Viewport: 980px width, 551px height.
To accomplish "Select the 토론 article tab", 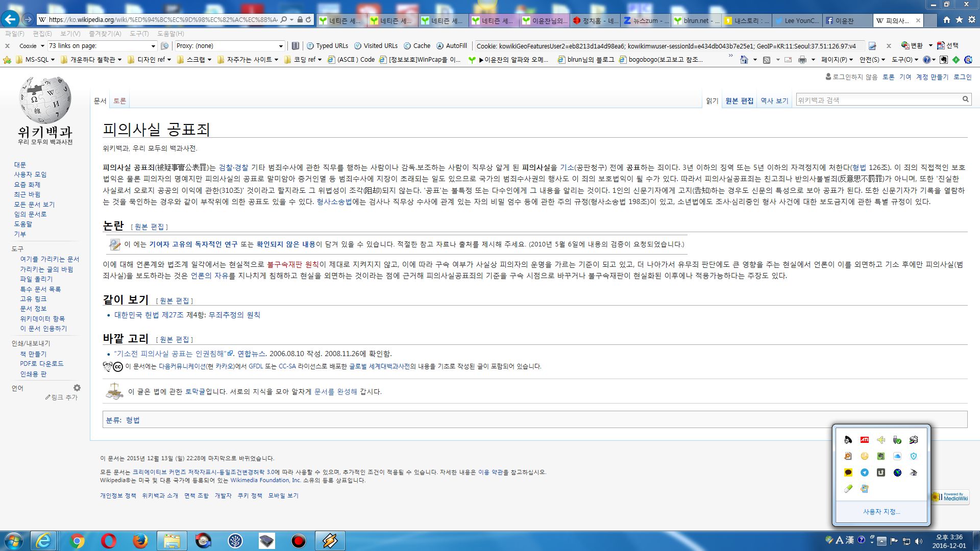I will 119,101.
